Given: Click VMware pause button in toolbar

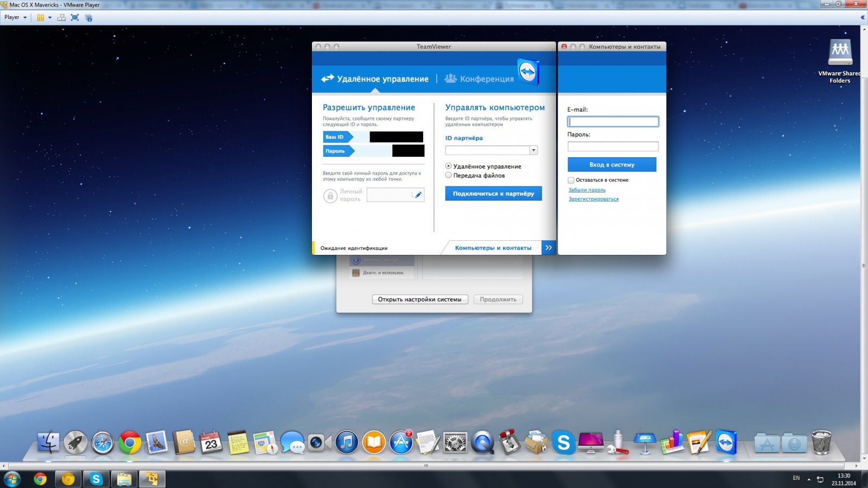Looking at the screenshot, I should [40, 17].
